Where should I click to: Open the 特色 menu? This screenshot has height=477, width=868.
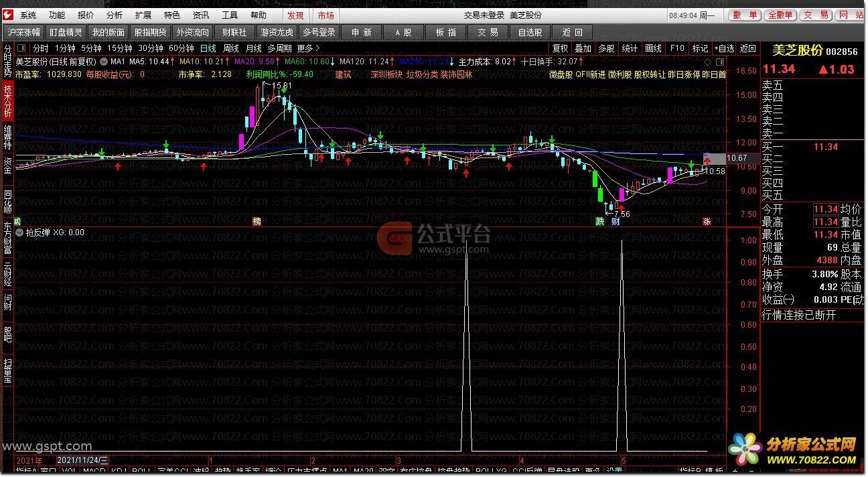(172, 15)
